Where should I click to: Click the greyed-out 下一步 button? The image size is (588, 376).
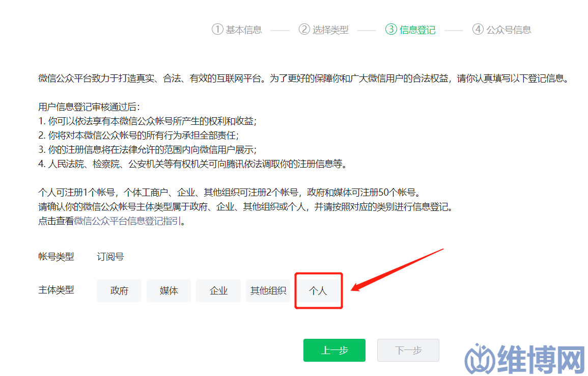tap(408, 350)
